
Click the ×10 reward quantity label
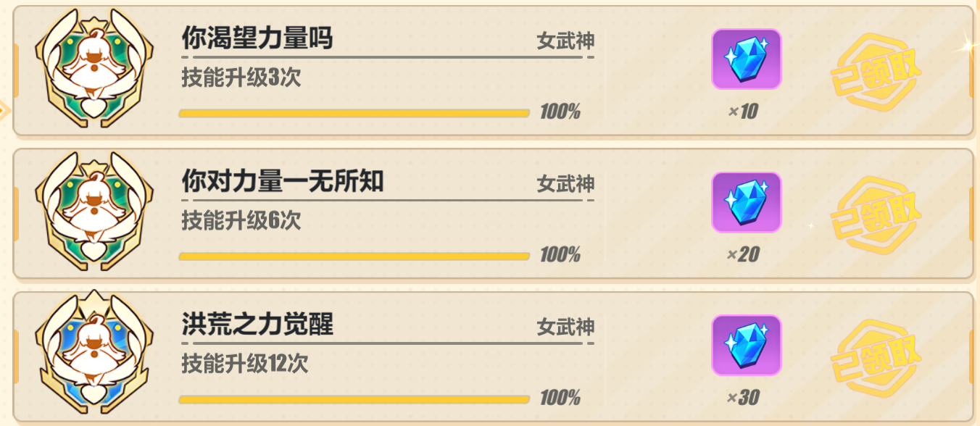tap(743, 112)
